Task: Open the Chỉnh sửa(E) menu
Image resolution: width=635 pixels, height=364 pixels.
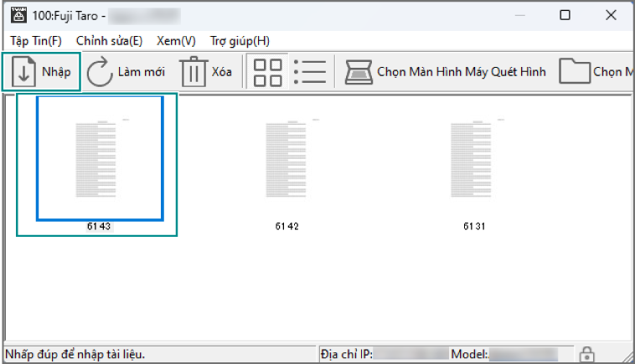Action: coord(109,40)
